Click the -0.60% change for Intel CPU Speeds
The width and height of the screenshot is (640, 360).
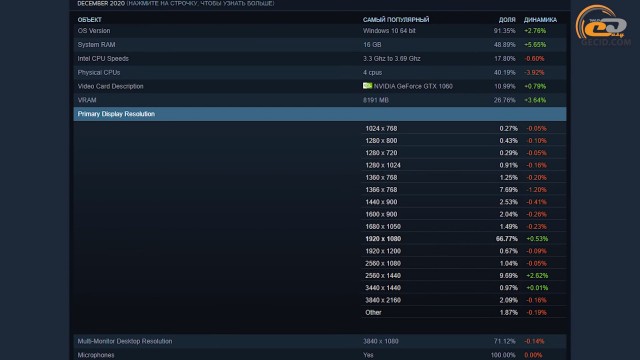534,59
